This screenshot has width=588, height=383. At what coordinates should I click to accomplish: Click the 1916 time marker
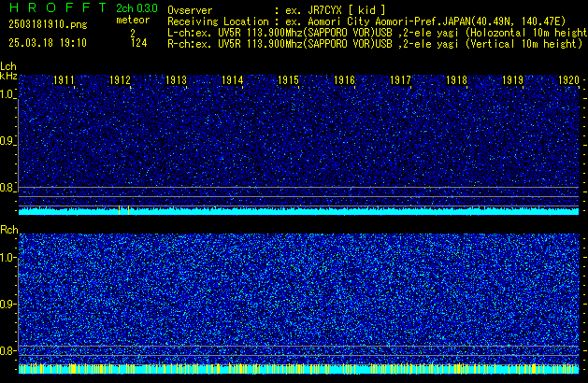(x=345, y=80)
